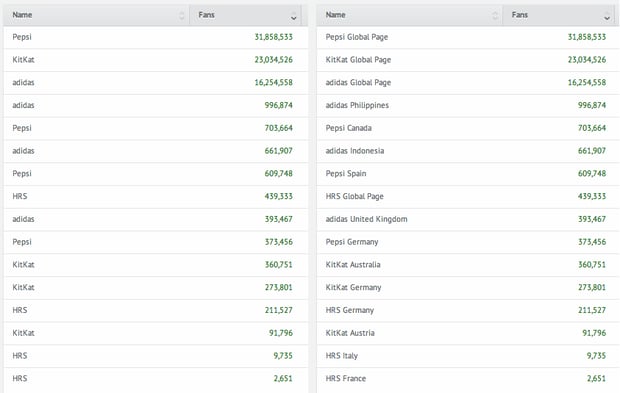Select 'KitKat Germany' row name
Screen dimensions: 620x393
353,287
